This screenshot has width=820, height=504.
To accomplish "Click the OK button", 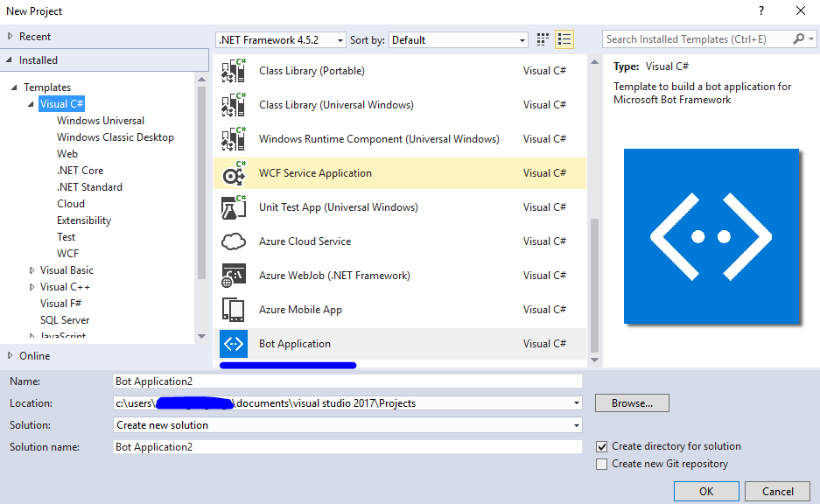I will click(x=706, y=492).
